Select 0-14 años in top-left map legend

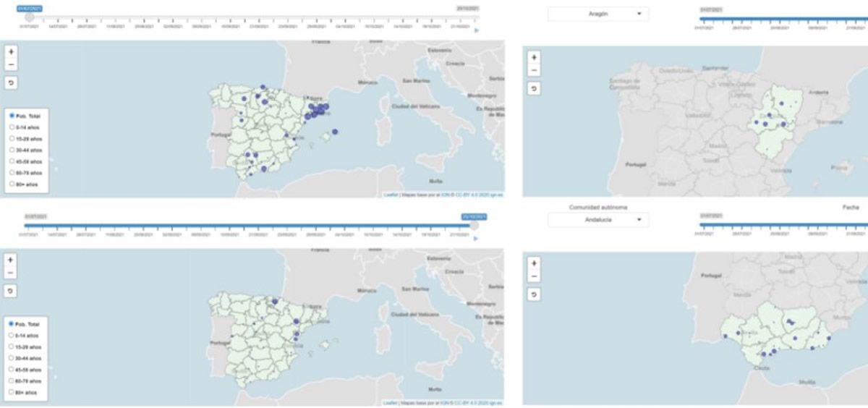(12, 127)
